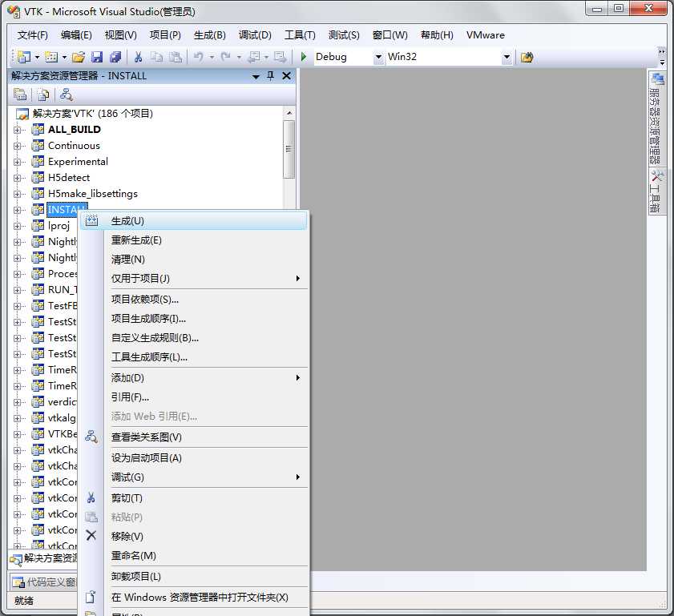Click the Solution Explorer scroll up arrow
The height and width of the screenshot is (616, 674).
289,113
